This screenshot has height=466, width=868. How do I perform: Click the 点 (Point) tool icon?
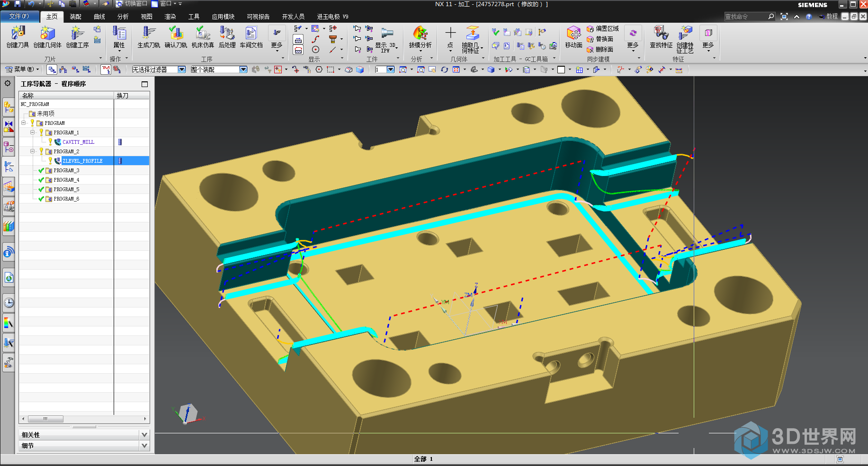pyautogui.click(x=450, y=37)
